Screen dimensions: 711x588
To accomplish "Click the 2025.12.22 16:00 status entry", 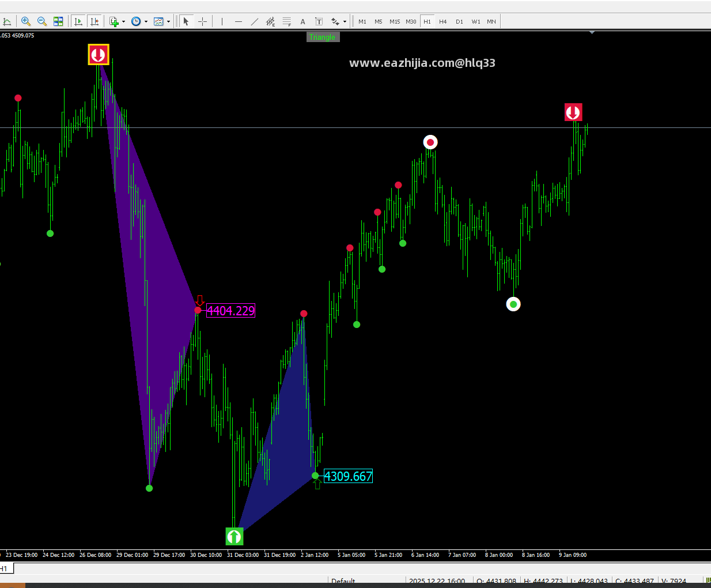I will click(x=437, y=581).
